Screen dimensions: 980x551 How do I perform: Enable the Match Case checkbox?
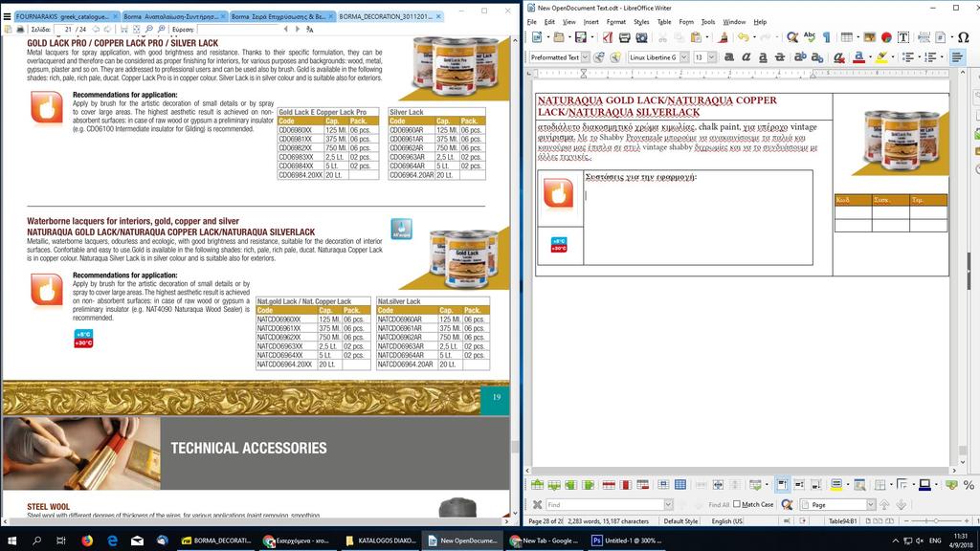[x=737, y=504]
